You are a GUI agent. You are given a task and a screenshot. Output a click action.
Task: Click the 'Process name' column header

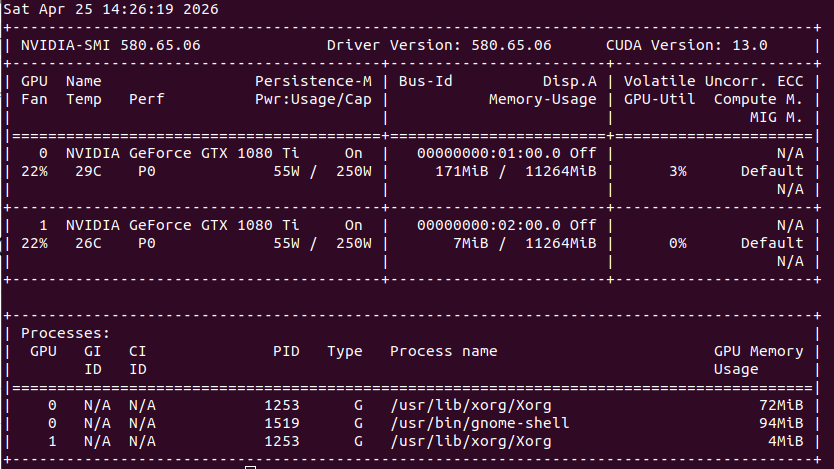point(444,351)
